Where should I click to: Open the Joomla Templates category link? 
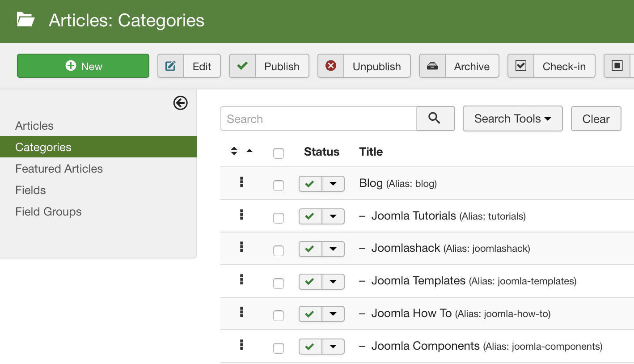pyautogui.click(x=418, y=281)
